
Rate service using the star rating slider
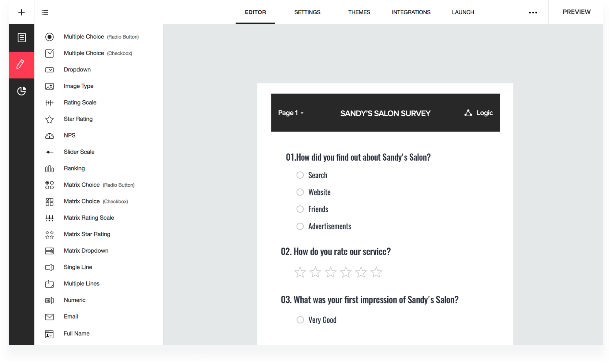[x=339, y=272]
